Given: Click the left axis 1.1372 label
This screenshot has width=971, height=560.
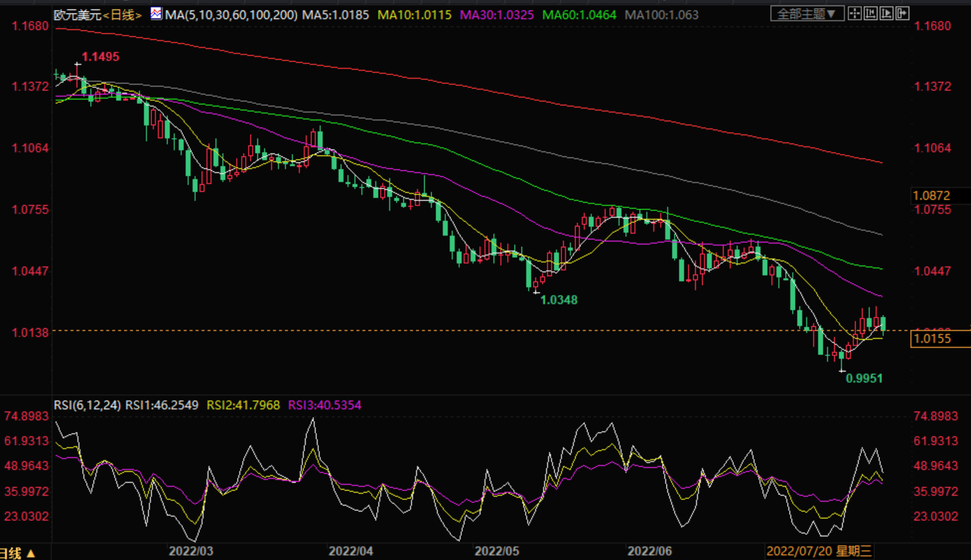Looking at the screenshot, I should [30, 87].
